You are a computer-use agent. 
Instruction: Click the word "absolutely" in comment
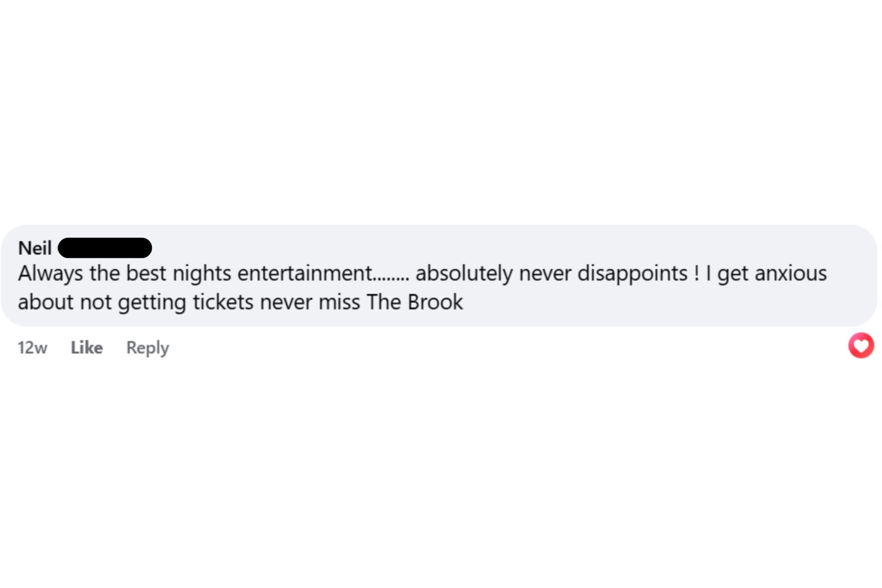464,274
